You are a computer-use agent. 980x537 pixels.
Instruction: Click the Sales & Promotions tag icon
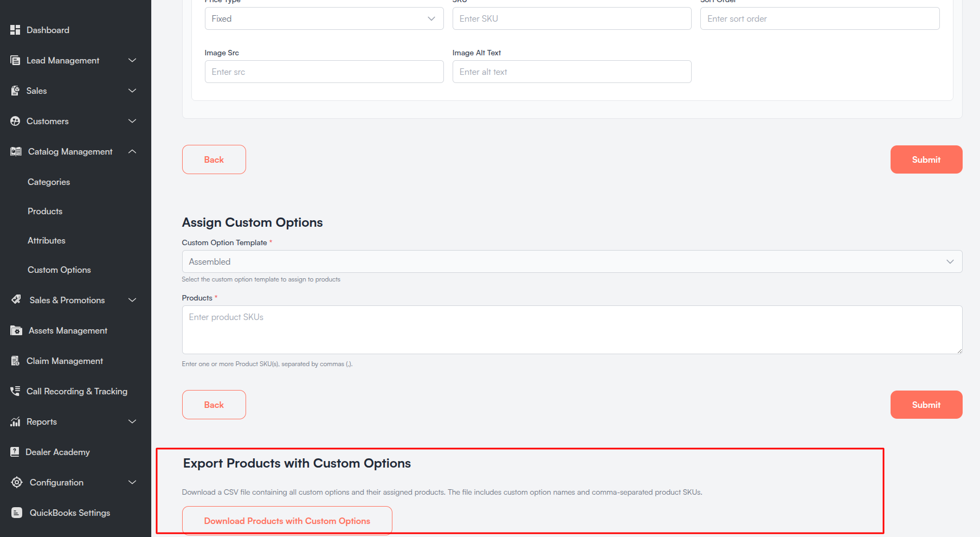(x=16, y=299)
